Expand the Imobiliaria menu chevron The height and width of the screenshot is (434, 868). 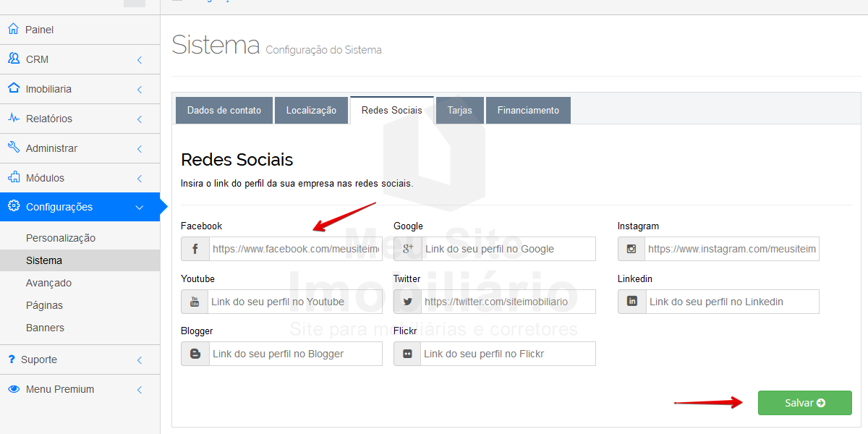click(140, 89)
